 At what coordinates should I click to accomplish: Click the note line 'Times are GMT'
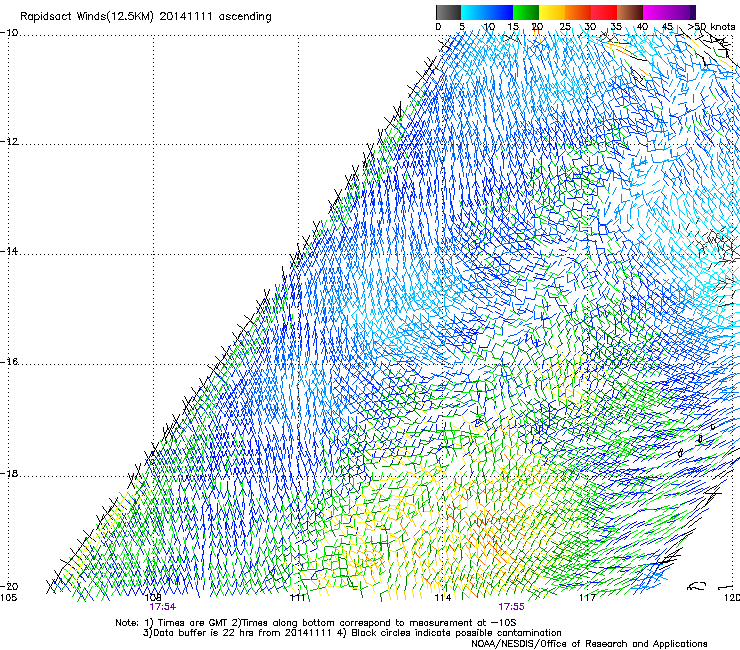pyautogui.click(x=193, y=623)
